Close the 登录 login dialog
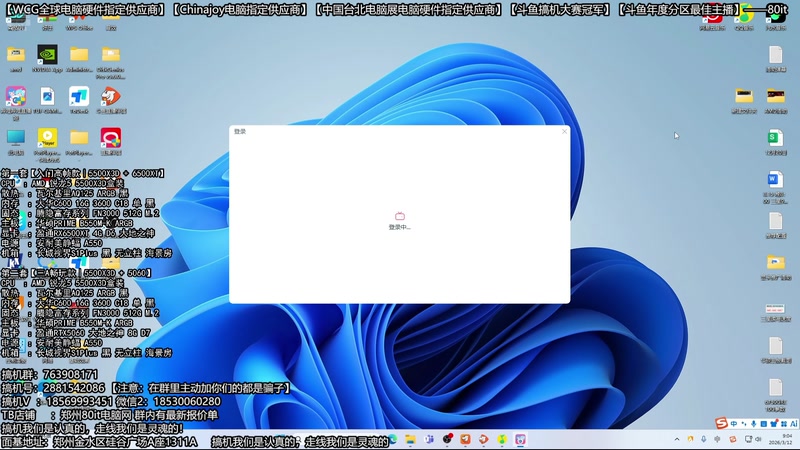The image size is (800, 450). [x=564, y=132]
